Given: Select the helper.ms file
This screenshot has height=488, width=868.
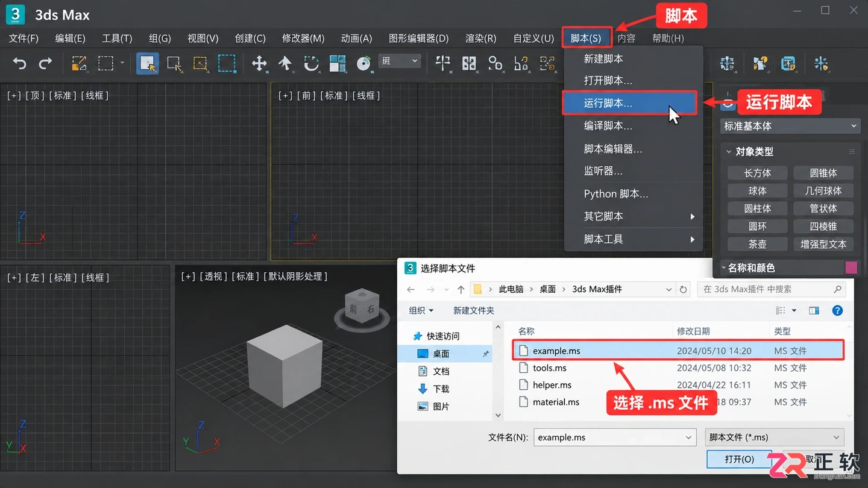Looking at the screenshot, I should pyautogui.click(x=679, y=385).
